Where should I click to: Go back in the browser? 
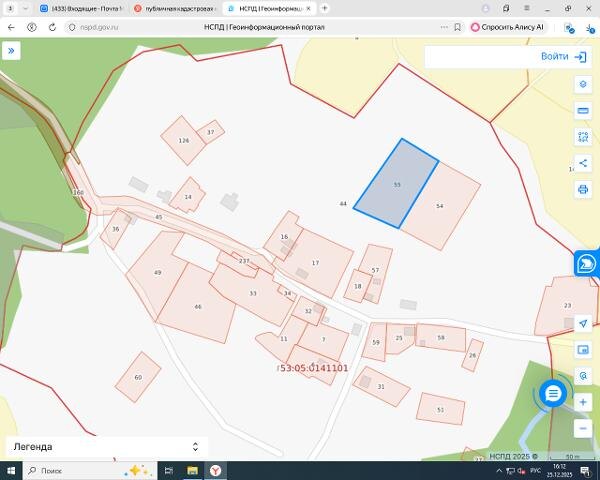point(11,27)
